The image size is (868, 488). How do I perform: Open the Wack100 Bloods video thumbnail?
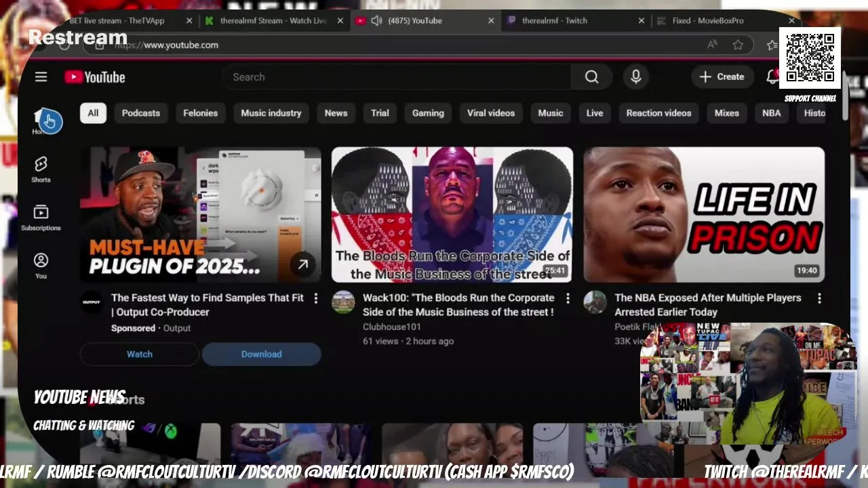452,214
